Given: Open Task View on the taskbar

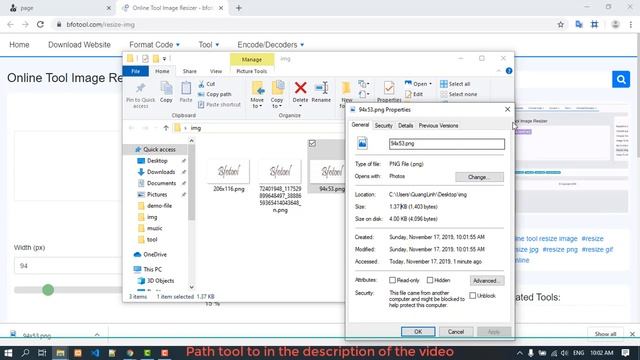Looking at the screenshot, I should point(42,353).
